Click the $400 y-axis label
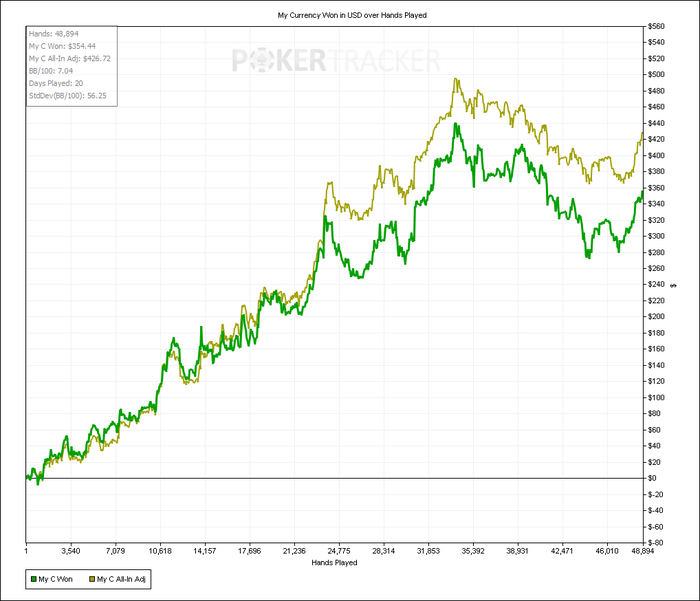This screenshot has height=601, width=700. click(656, 155)
